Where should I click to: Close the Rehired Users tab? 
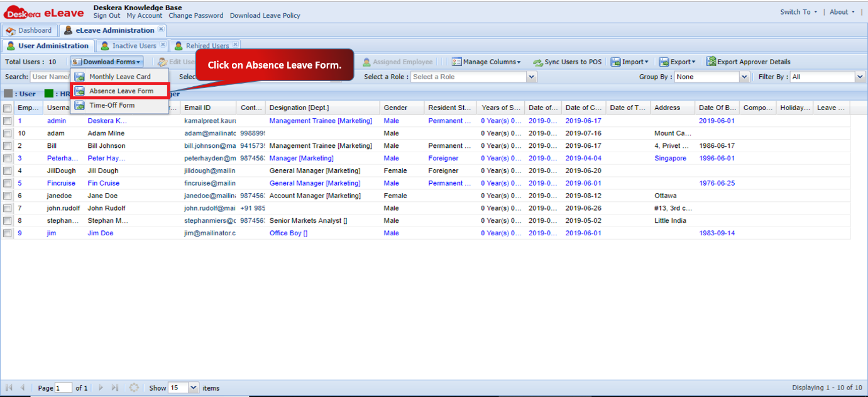(236, 45)
